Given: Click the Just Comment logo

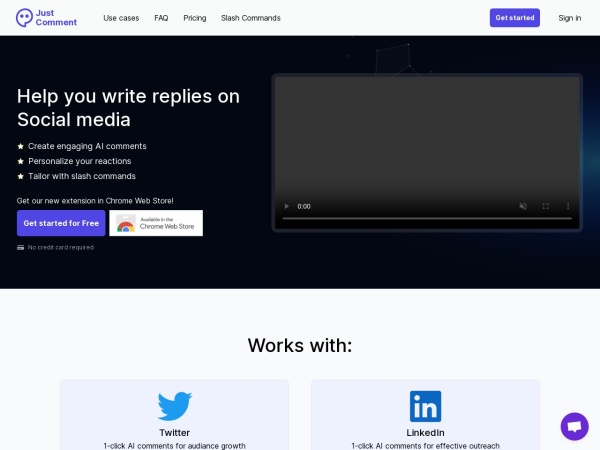Looking at the screenshot, I should tap(45, 18).
